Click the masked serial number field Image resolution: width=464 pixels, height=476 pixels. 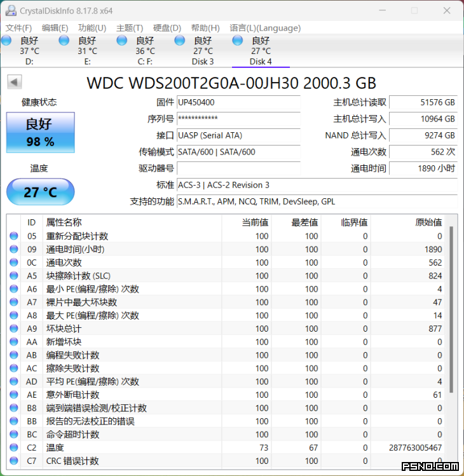pos(239,119)
